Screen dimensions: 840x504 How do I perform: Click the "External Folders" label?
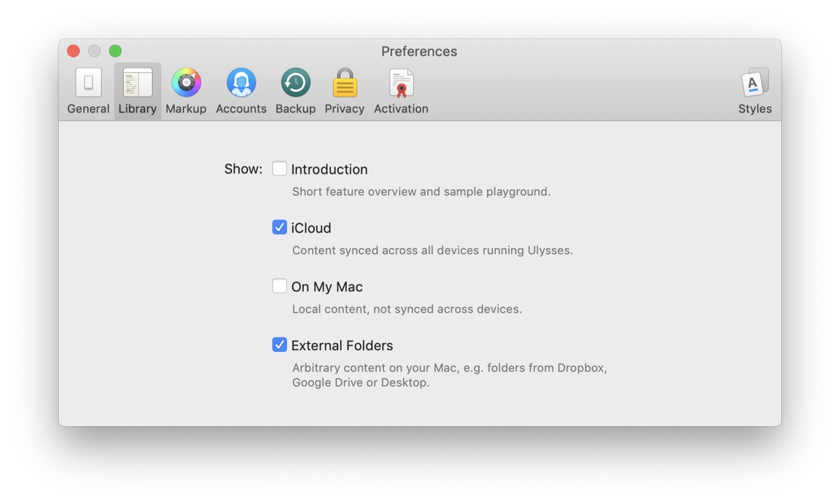click(x=342, y=346)
